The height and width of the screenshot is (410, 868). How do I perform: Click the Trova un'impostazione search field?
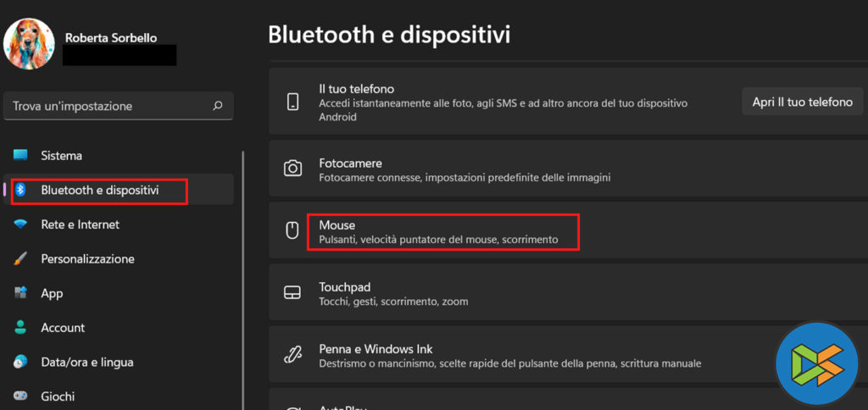coord(110,106)
